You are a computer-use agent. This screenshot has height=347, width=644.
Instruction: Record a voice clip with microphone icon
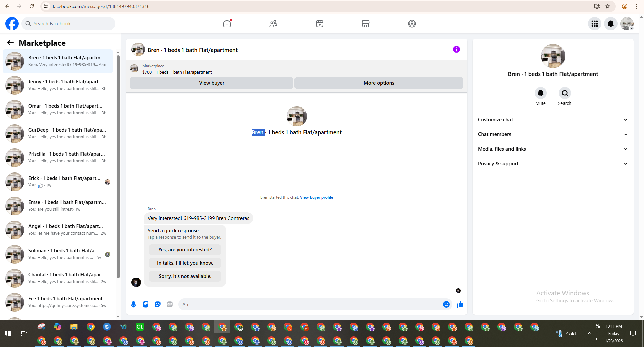133,304
